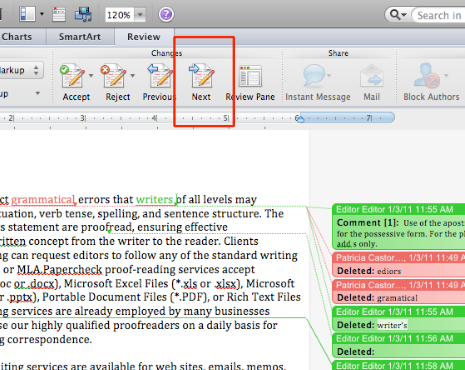Toggle the toolbox icon in toolbar
465x370 pixels.
(59, 15)
